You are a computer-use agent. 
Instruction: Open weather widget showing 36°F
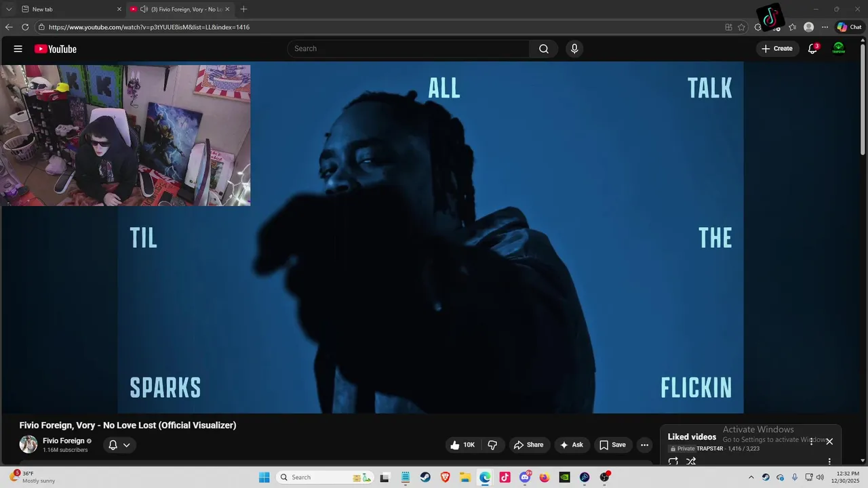33,477
